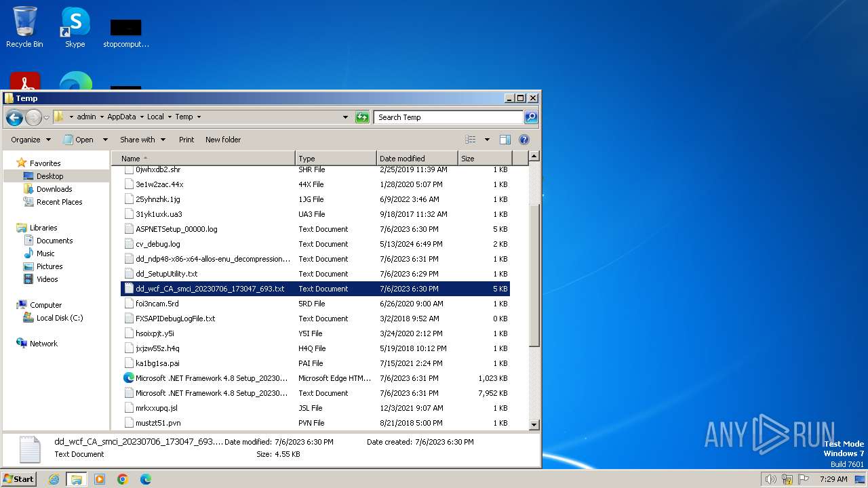Screen dimensions: 868x488
Task: Open the Recycle Bin desktop icon
Action: pyautogui.click(x=24, y=27)
